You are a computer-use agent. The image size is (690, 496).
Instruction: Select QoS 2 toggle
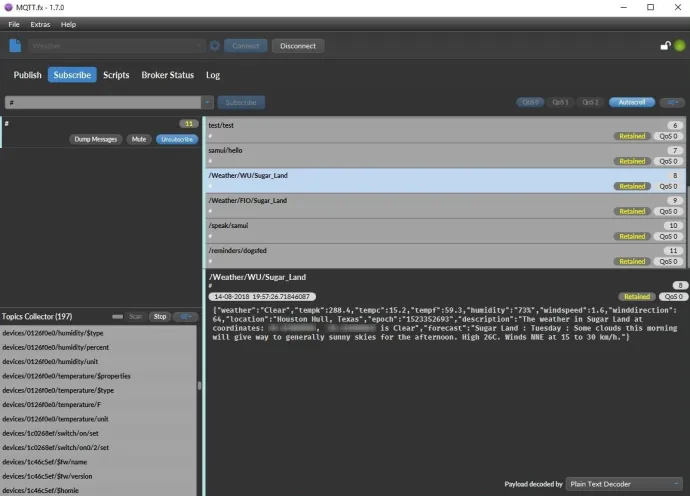pos(590,103)
